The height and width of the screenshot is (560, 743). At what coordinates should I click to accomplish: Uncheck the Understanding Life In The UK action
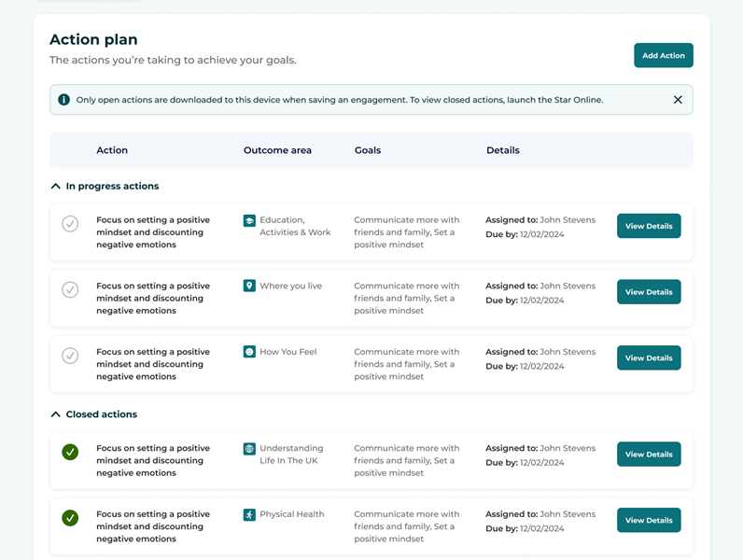pyautogui.click(x=70, y=452)
